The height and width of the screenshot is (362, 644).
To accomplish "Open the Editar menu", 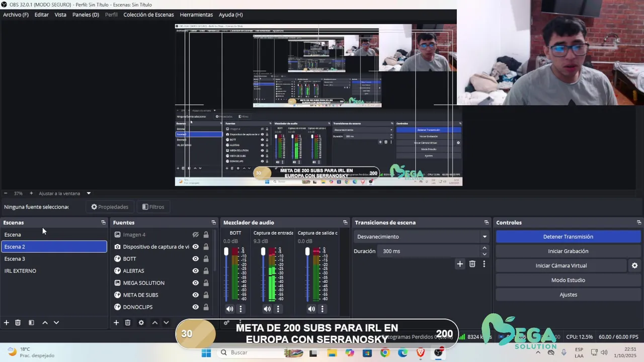I will [41, 15].
